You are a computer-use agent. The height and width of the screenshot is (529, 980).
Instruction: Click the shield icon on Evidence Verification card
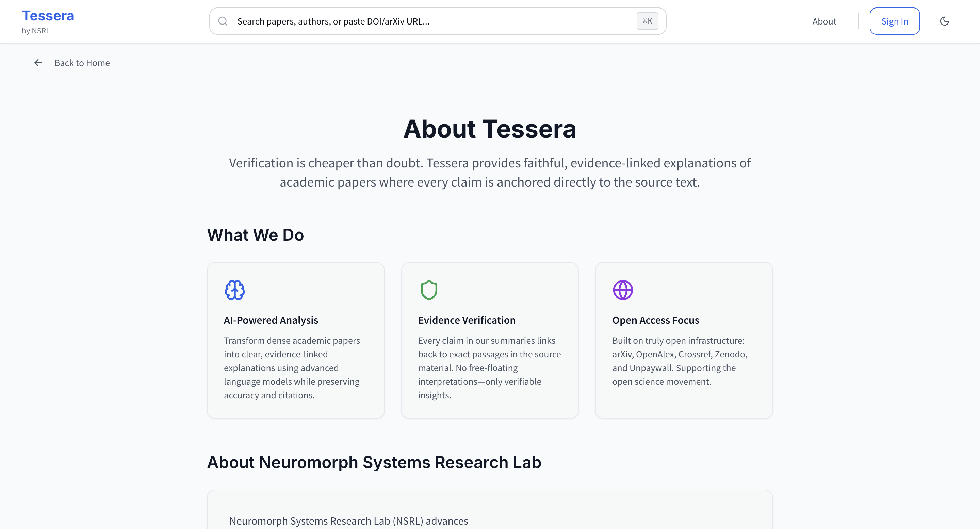click(429, 290)
